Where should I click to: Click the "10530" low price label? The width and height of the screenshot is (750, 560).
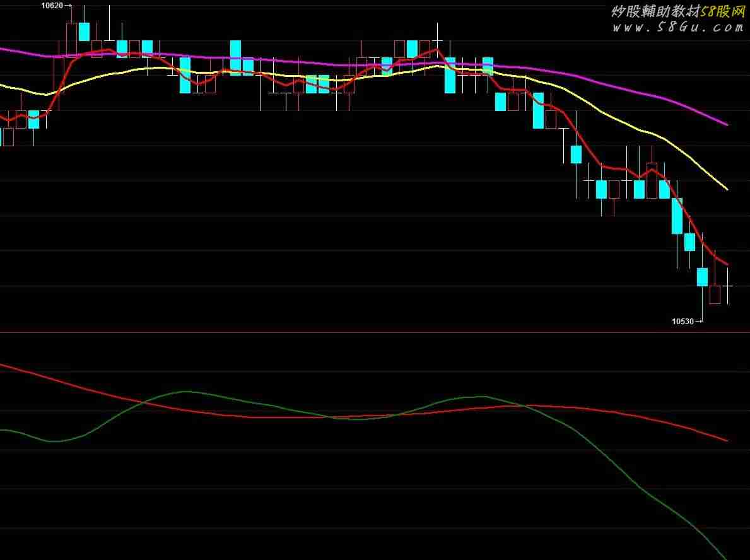tap(683, 322)
